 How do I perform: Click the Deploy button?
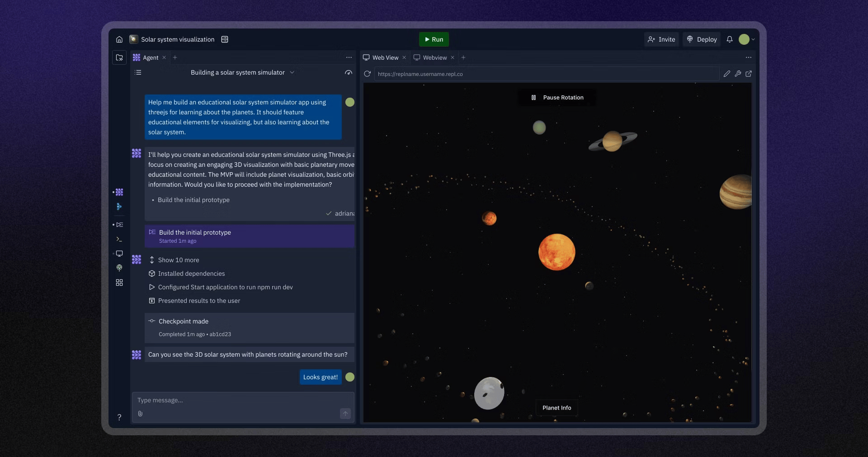click(x=701, y=39)
